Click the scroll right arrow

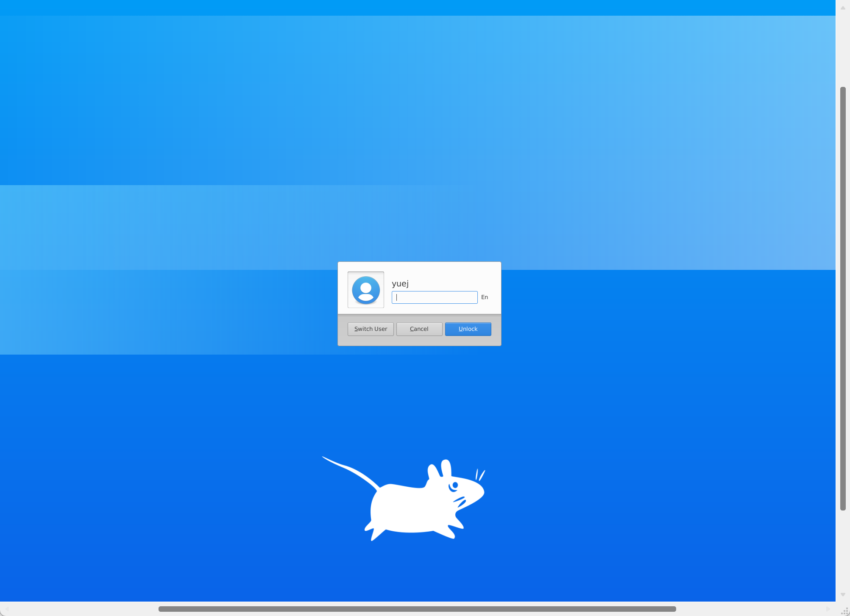[x=828, y=609]
